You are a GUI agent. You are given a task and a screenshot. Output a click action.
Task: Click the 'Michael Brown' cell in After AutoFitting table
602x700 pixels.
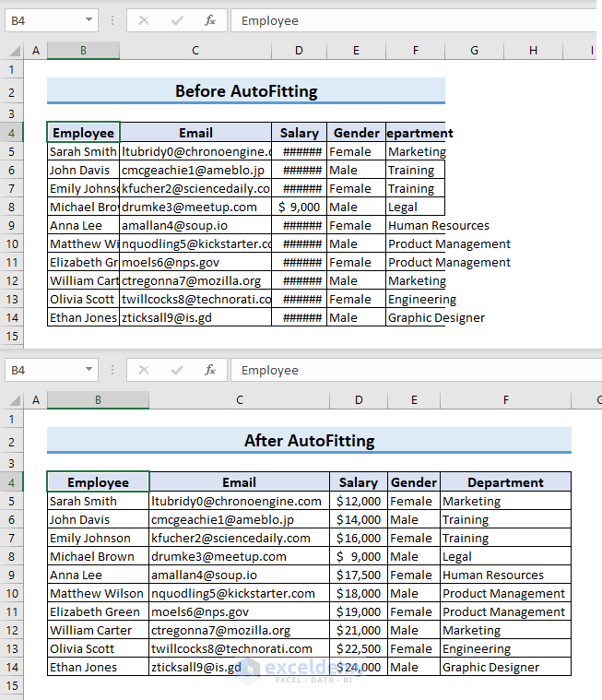point(98,557)
